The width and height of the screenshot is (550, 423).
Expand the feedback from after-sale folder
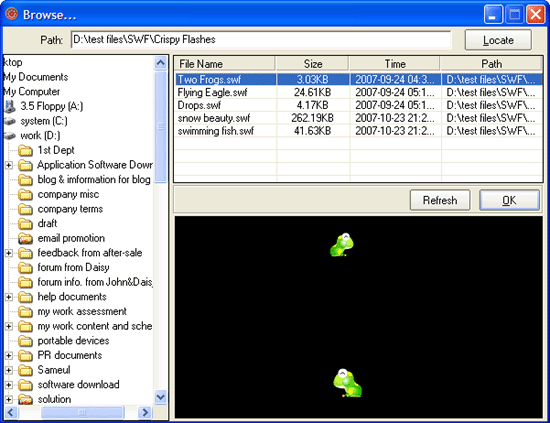(9, 253)
